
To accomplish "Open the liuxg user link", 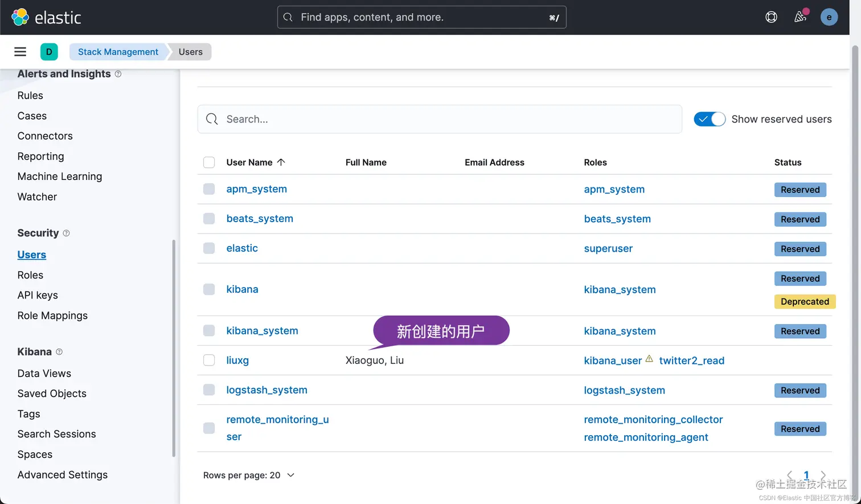I will point(237,360).
